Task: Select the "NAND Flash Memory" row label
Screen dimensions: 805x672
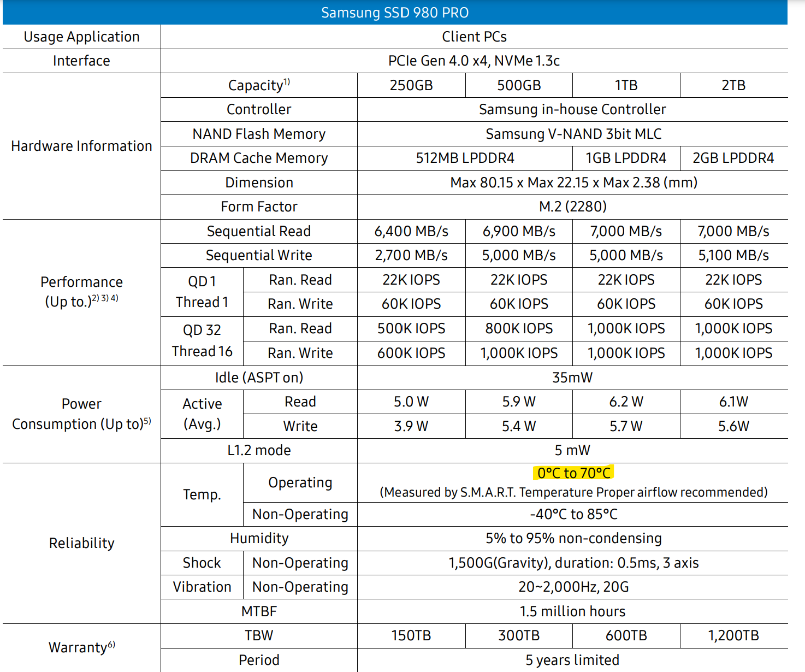Action: pos(259,134)
